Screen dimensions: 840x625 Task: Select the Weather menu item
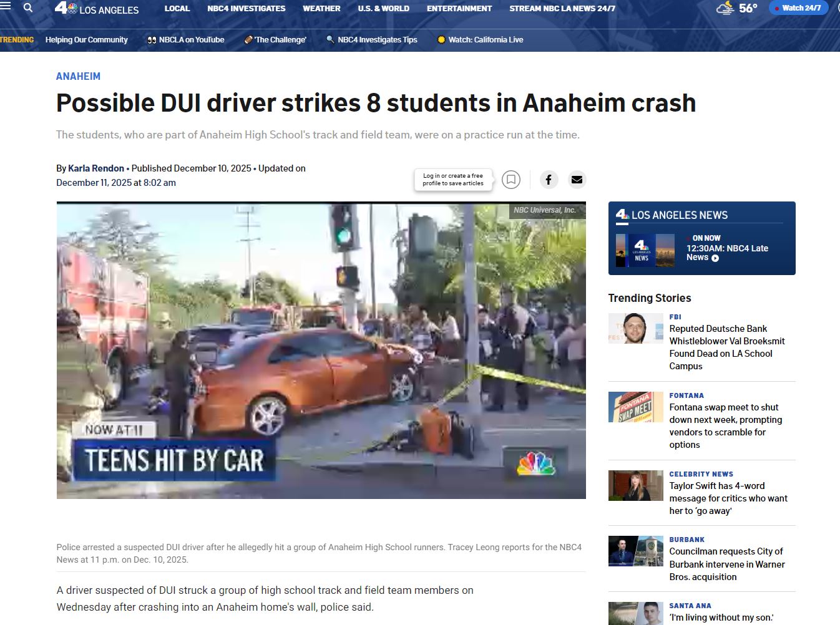coord(321,9)
